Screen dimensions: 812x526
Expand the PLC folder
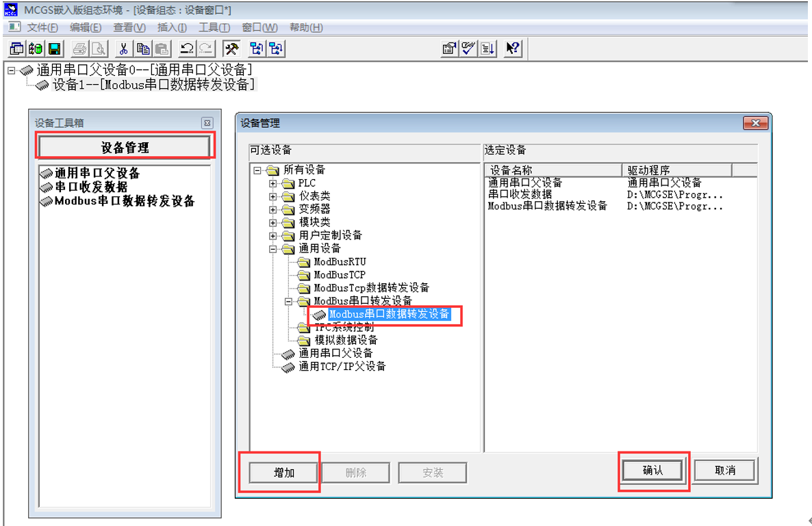(273, 183)
